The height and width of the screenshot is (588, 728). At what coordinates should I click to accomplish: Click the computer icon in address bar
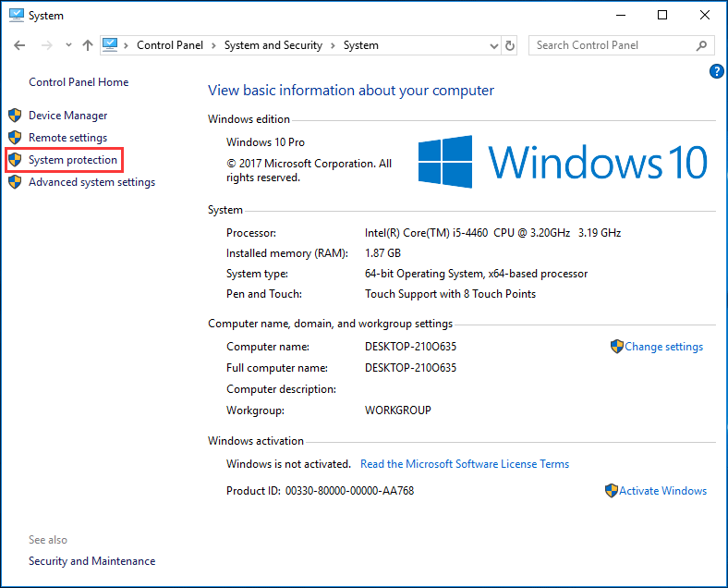pos(110,44)
